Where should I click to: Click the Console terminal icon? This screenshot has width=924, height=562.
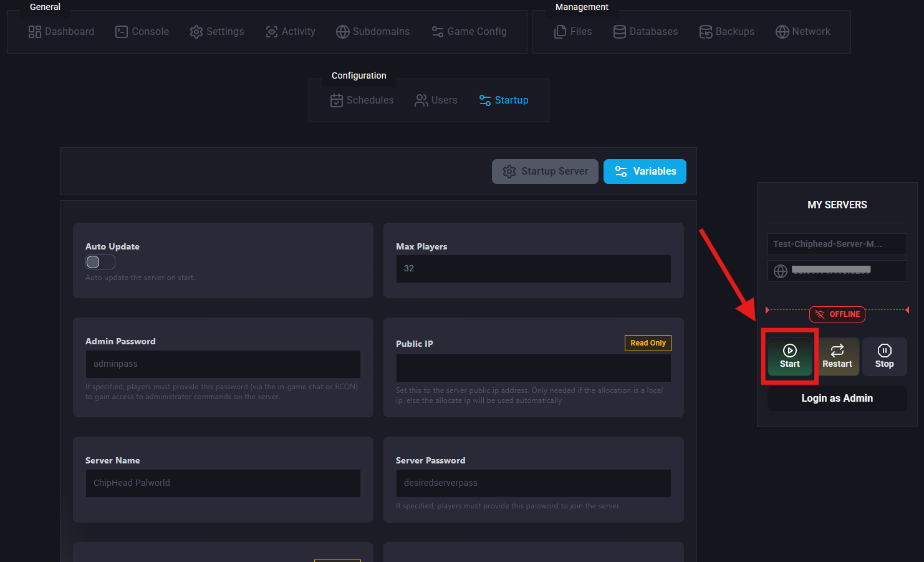point(122,32)
